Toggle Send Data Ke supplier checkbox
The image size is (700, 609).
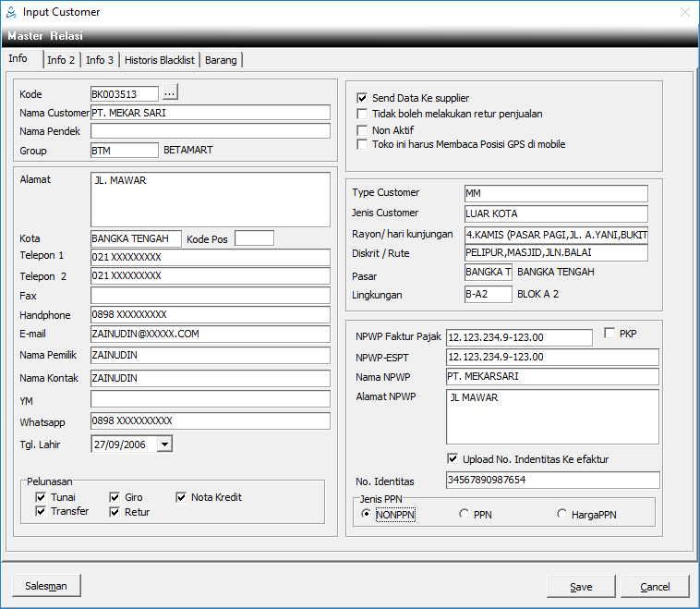tap(362, 98)
